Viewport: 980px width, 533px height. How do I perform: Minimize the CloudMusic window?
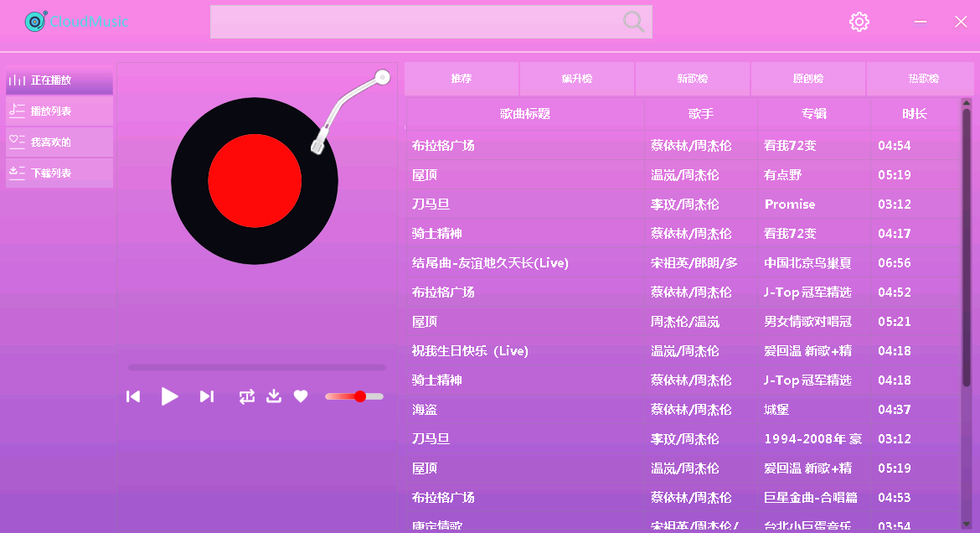point(921,22)
